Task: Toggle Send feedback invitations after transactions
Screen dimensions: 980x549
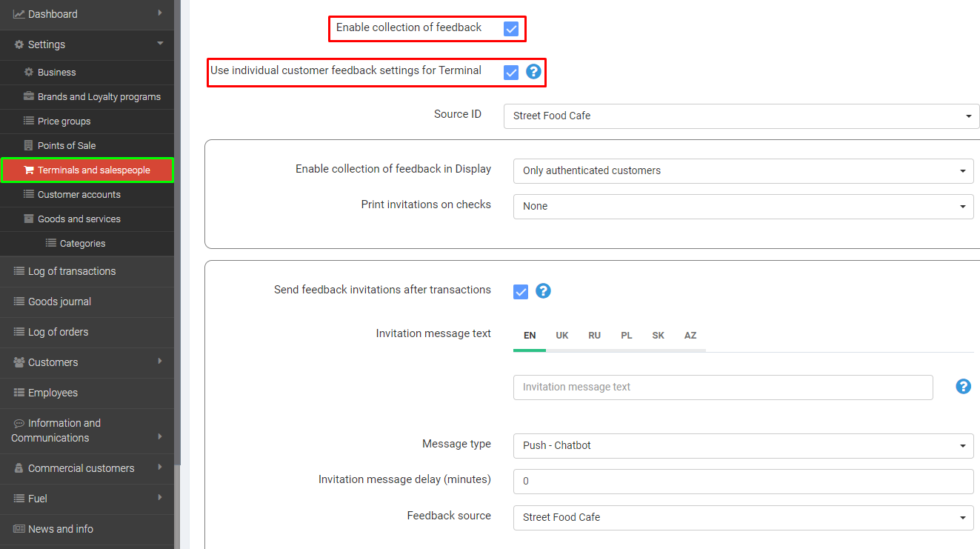Action: click(x=521, y=291)
